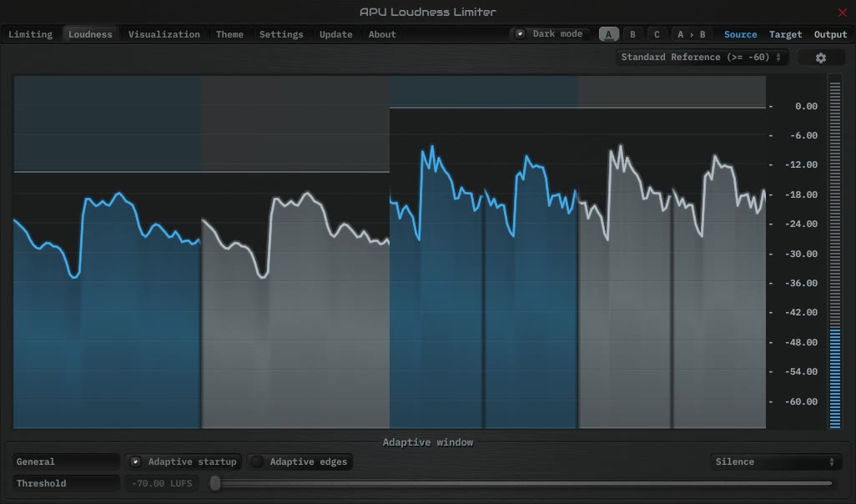Click the Adaptive window heading
Image resolution: width=856 pixels, height=504 pixels.
coord(427,442)
